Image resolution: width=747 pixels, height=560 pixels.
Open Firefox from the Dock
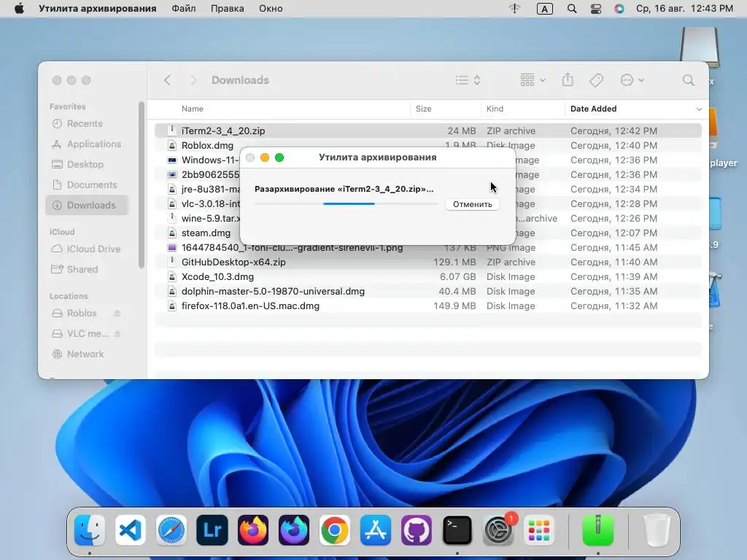coord(253,529)
